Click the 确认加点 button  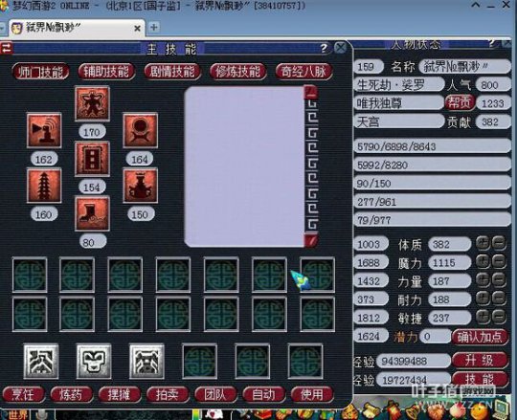(480, 337)
